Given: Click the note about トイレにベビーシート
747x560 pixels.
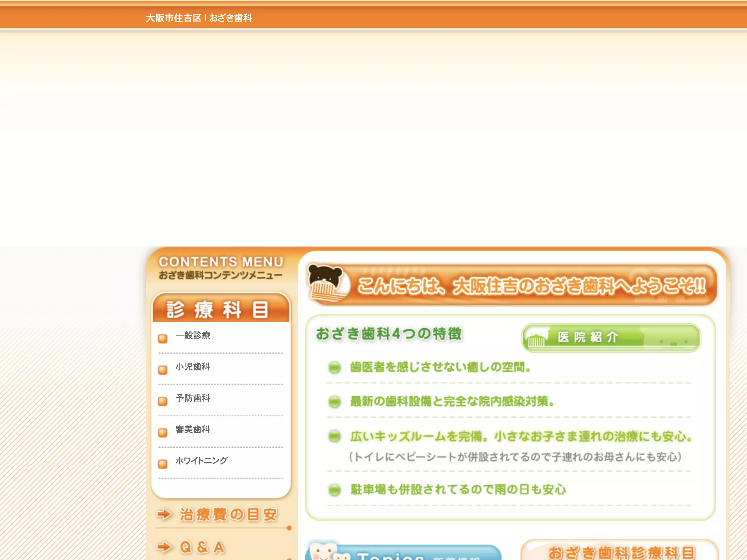Looking at the screenshot, I should click(x=515, y=457).
